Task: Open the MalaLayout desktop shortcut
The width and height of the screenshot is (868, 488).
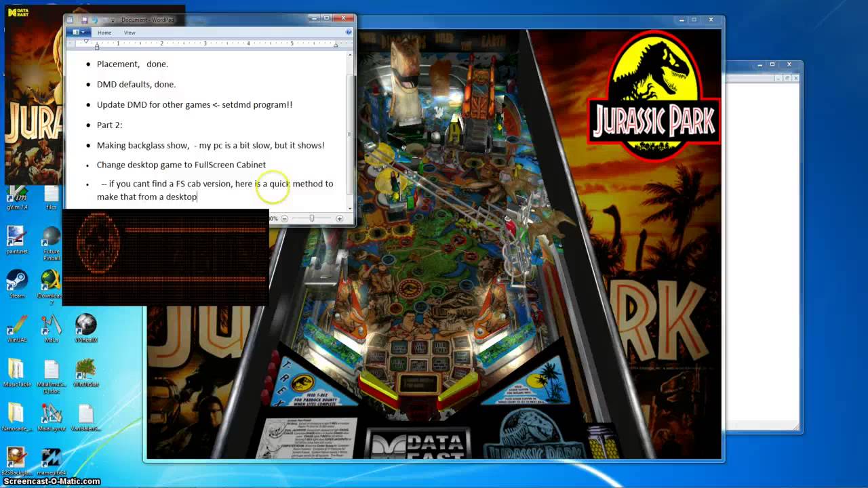Action: [52, 417]
